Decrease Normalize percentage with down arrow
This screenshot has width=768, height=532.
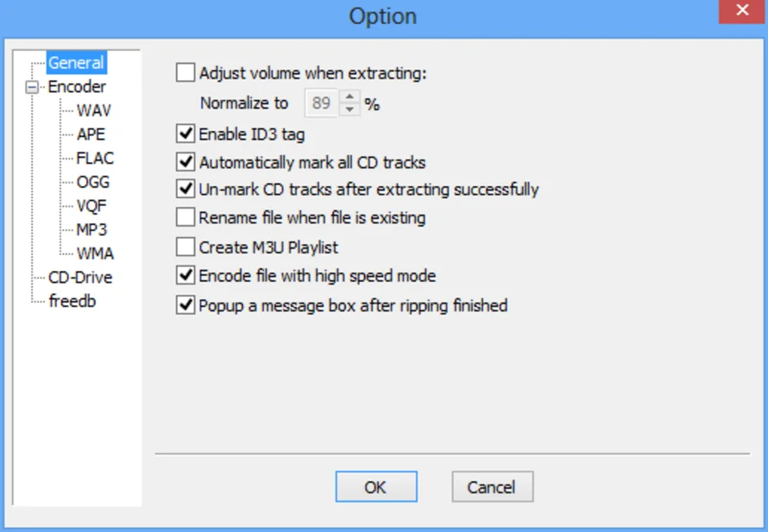coord(349,110)
